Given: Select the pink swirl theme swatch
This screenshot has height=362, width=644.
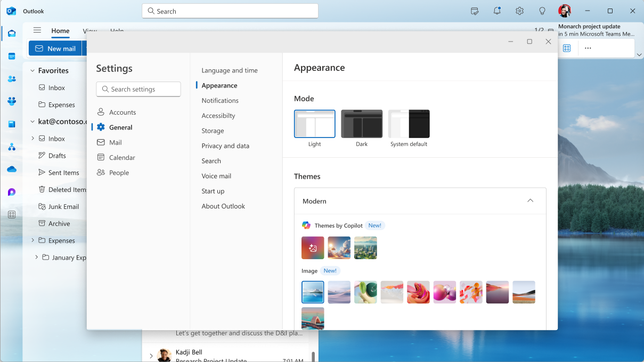Looking at the screenshot, I should coord(418,292).
